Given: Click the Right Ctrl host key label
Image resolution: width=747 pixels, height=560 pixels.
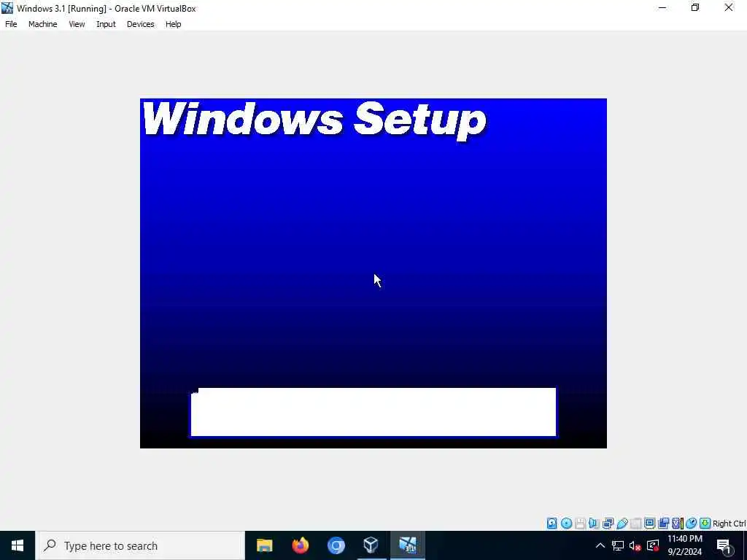Looking at the screenshot, I should click(729, 524).
